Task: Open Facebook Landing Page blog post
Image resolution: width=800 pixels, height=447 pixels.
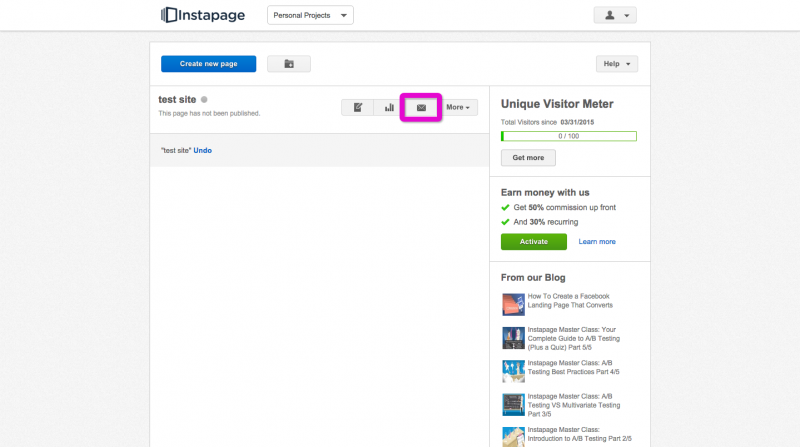Action: 570,301
